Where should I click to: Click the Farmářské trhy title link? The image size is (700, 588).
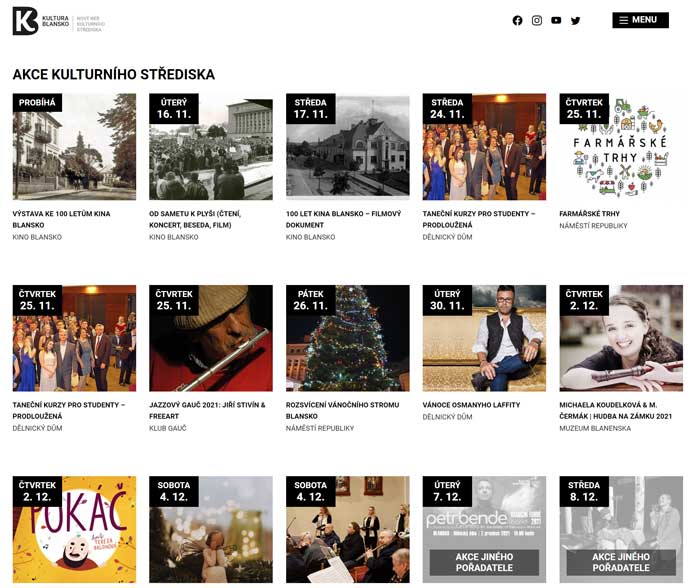589,214
